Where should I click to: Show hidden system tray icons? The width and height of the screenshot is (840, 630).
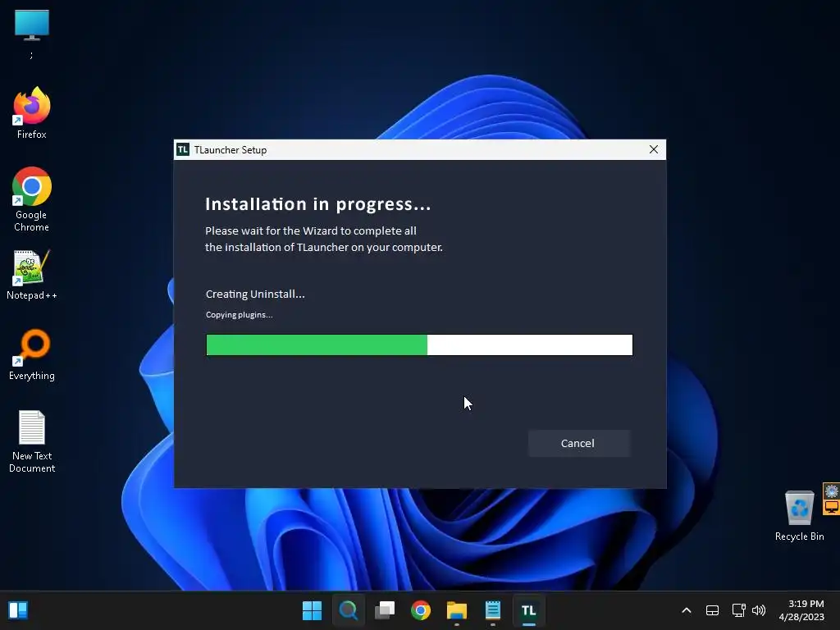687,610
